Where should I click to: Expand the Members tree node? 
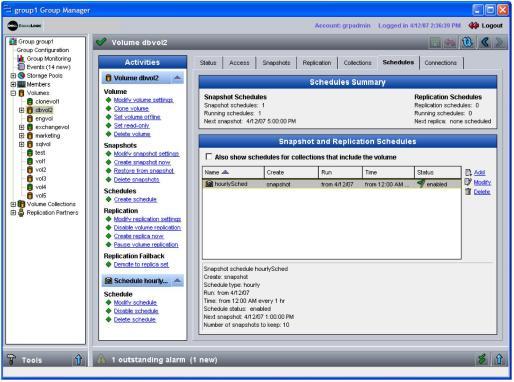13,84
